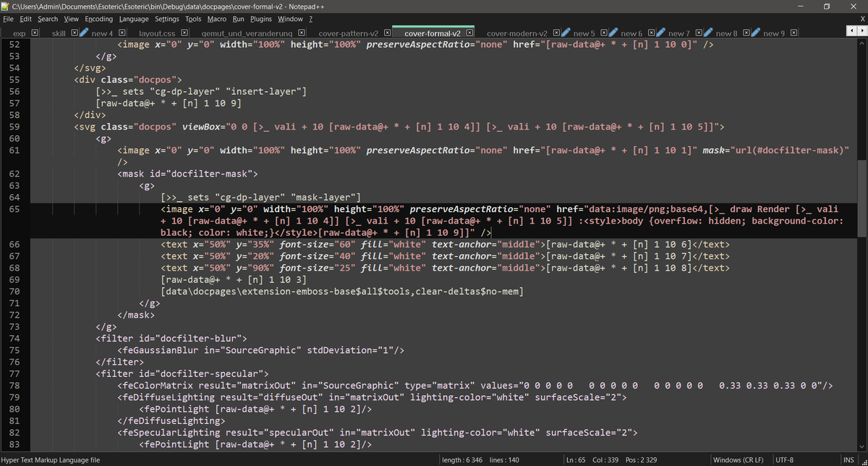This screenshot has width=868, height=466.
Task: Click line number 65 in the margin
Action: click(x=14, y=209)
